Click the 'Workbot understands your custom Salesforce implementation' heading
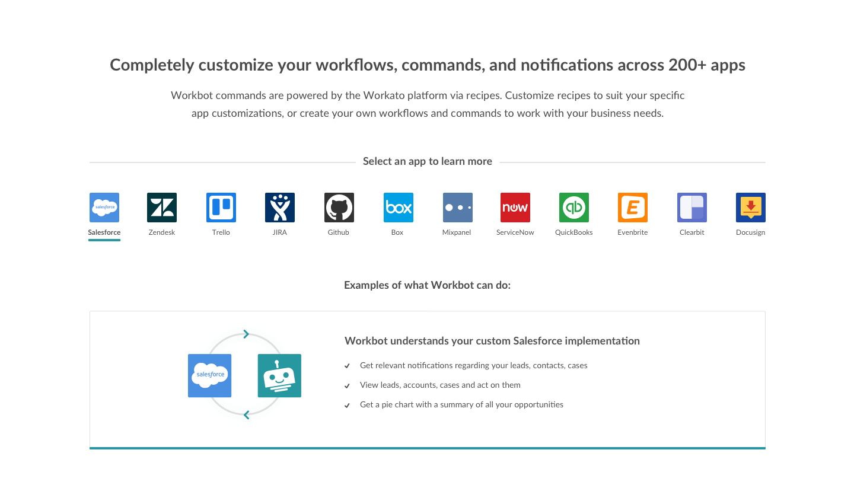This screenshot has width=854, height=504. coord(492,341)
